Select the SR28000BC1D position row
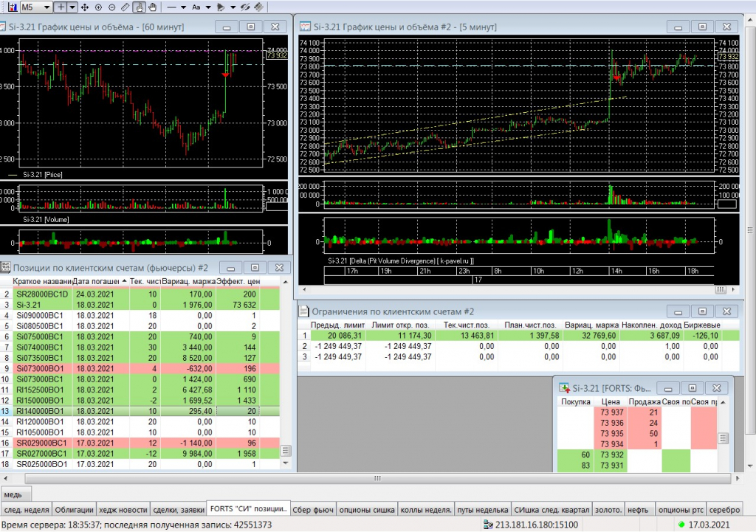This screenshot has width=756, height=532. pos(140,294)
